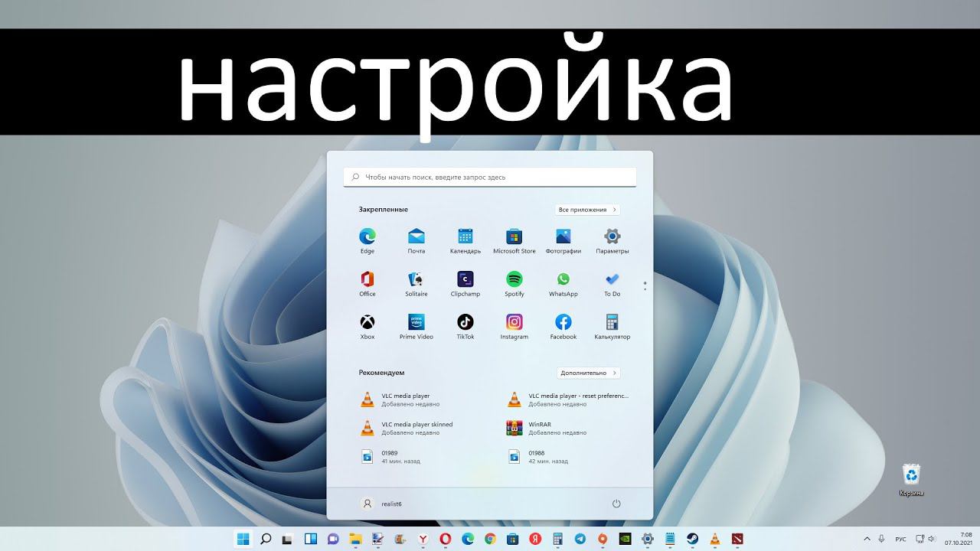Open Корзина recycle bin on desktop
Screen dimensions: 980x551
(x=911, y=480)
